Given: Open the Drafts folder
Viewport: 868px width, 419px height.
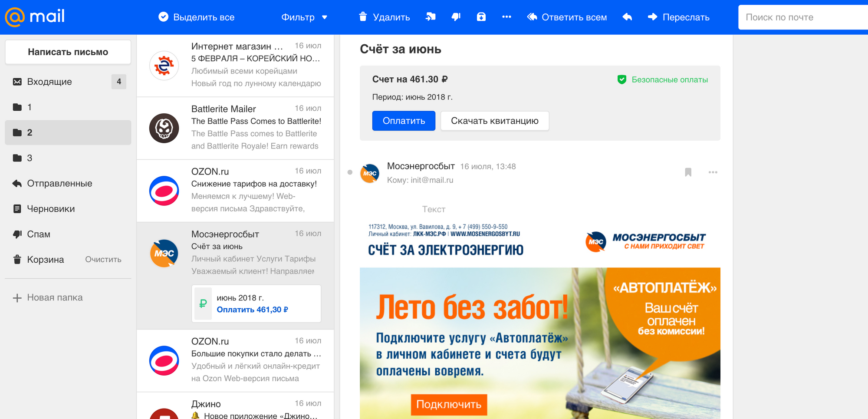Looking at the screenshot, I should [68, 209].
